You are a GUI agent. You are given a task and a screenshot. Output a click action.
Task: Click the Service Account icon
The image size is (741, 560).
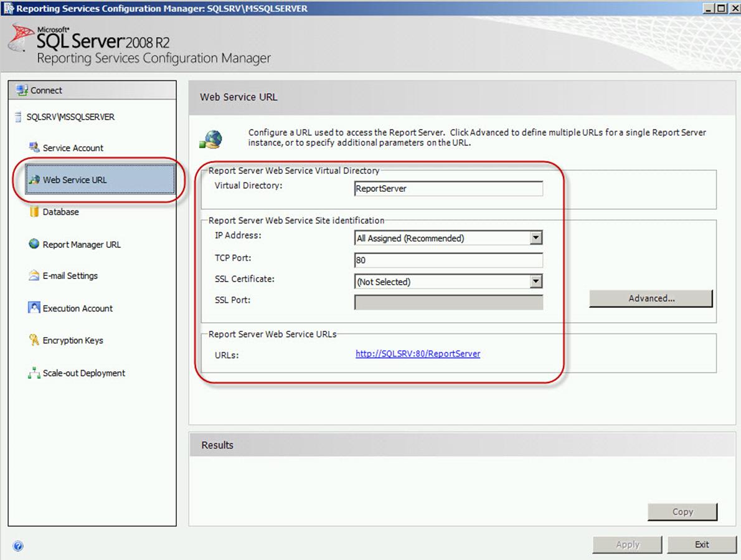coord(34,148)
